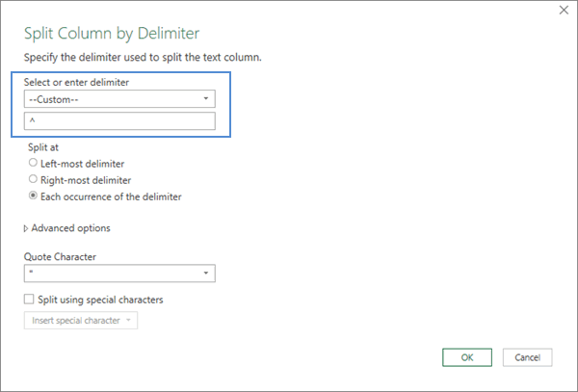Click the 'Quote Character' label text
Screen dimensions: 578x392
coord(60,256)
